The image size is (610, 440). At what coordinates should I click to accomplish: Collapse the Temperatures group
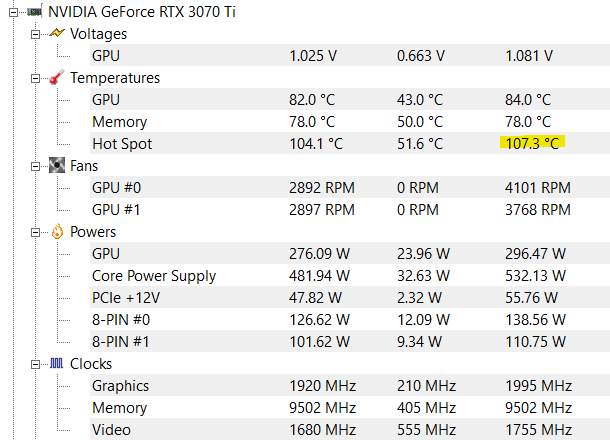35,78
